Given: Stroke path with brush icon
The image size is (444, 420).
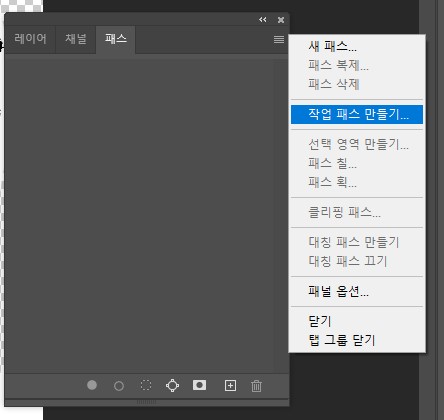Looking at the screenshot, I should (119, 386).
